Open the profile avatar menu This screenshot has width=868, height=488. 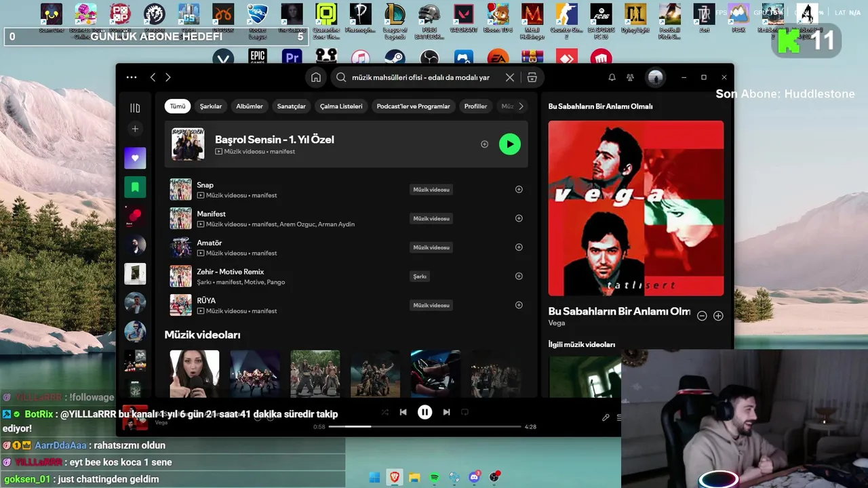coord(655,77)
